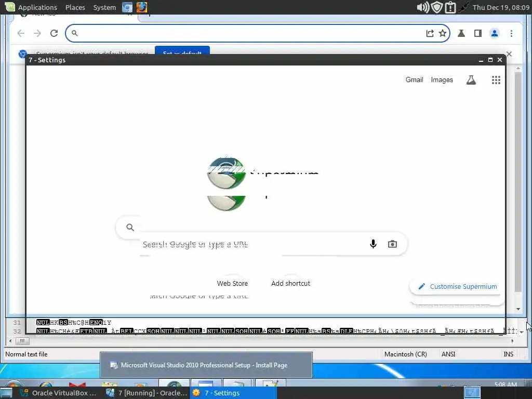Bookmark the page with the star icon
The width and height of the screenshot is (532, 399).
click(x=443, y=33)
